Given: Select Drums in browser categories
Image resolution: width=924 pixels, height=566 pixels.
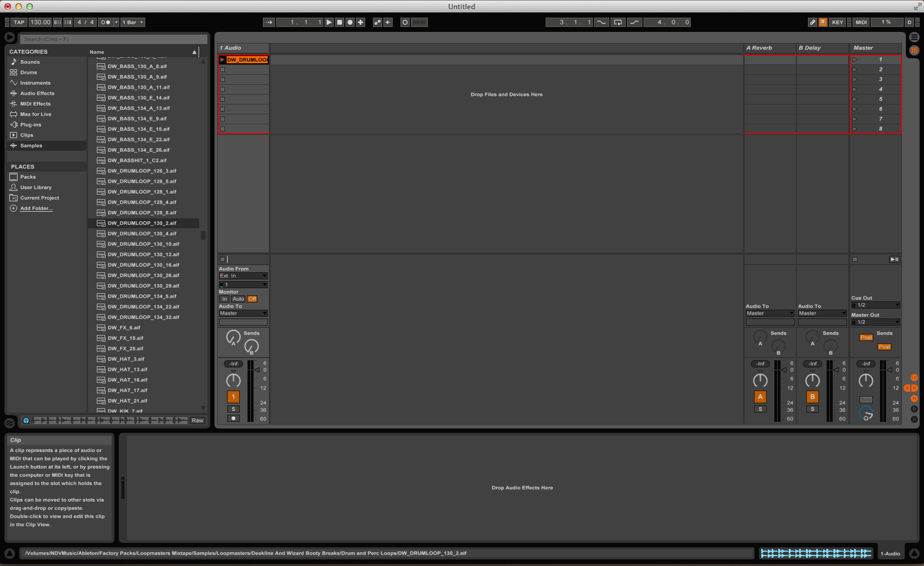Looking at the screenshot, I should [x=29, y=73].
